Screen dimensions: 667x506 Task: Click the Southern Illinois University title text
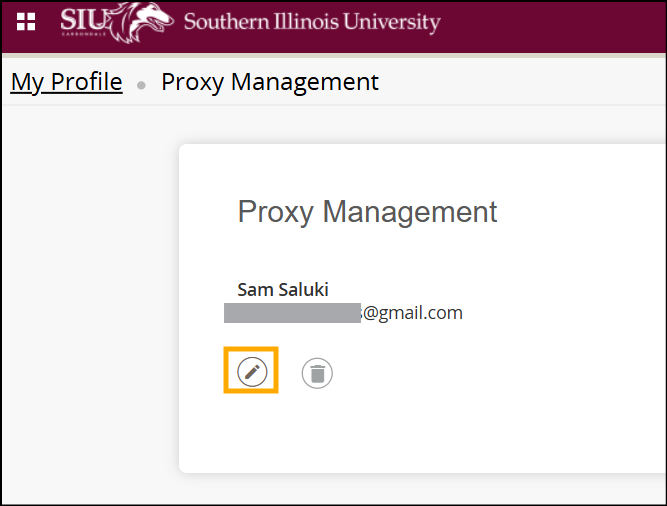coord(311,22)
